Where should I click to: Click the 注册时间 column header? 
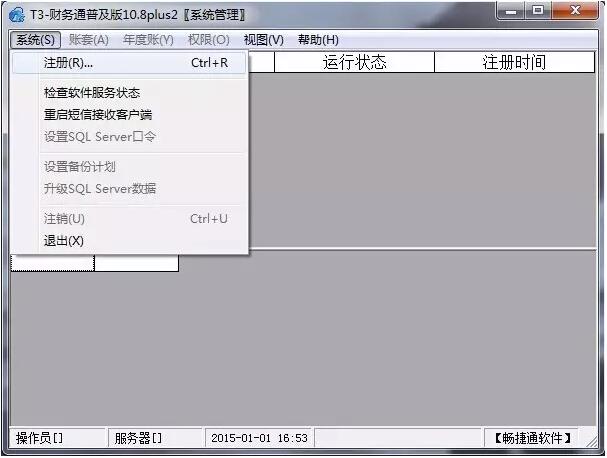[514, 62]
